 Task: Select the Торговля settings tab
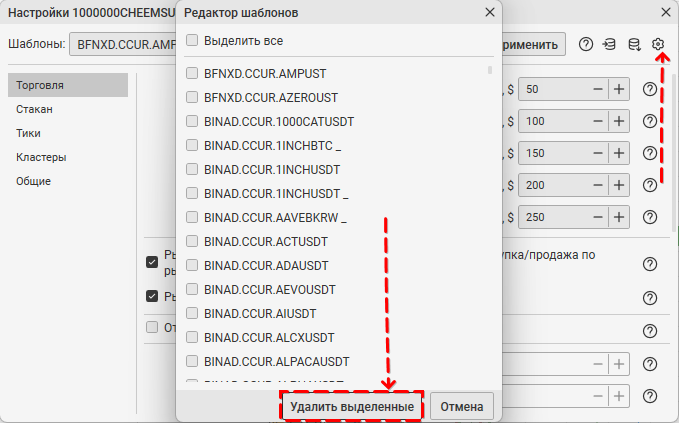point(68,85)
